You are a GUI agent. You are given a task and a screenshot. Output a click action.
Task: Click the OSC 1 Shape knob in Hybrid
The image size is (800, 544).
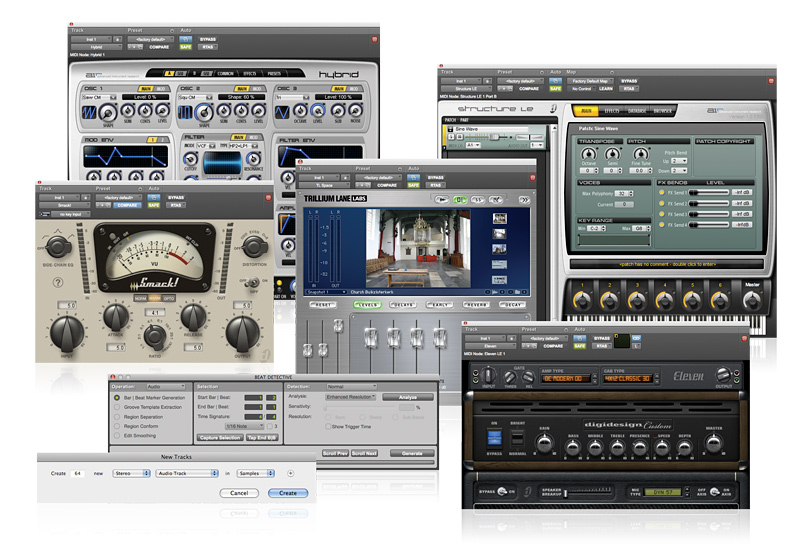(x=108, y=112)
